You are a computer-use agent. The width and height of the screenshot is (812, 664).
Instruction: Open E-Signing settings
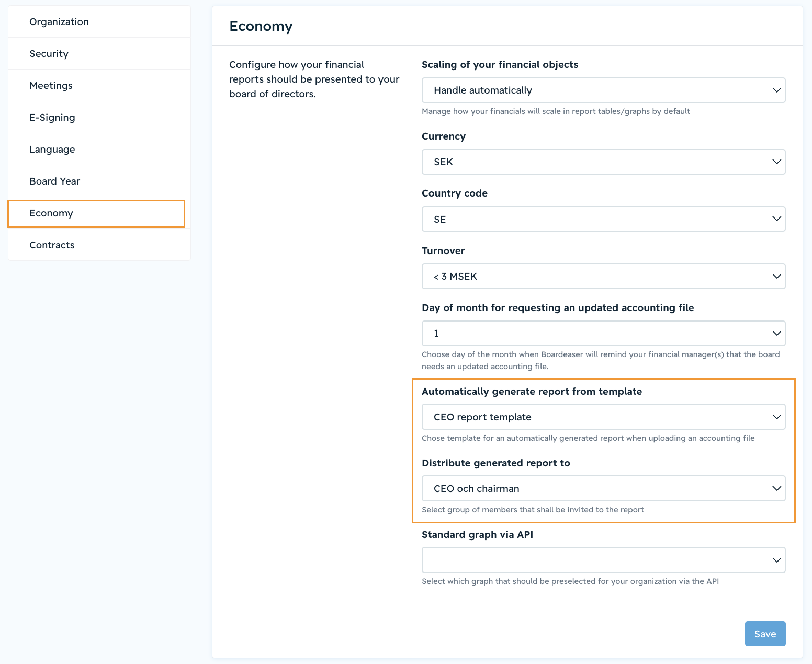coord(99,118)
